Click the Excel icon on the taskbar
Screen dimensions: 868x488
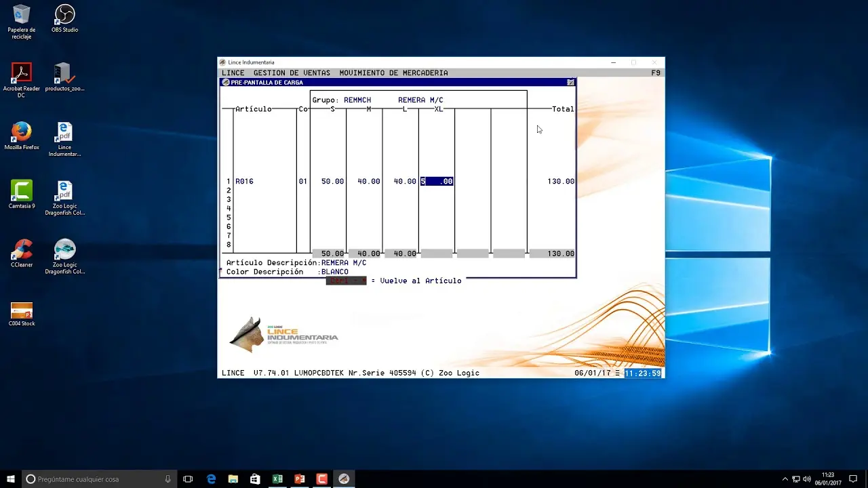coord(277,479)
